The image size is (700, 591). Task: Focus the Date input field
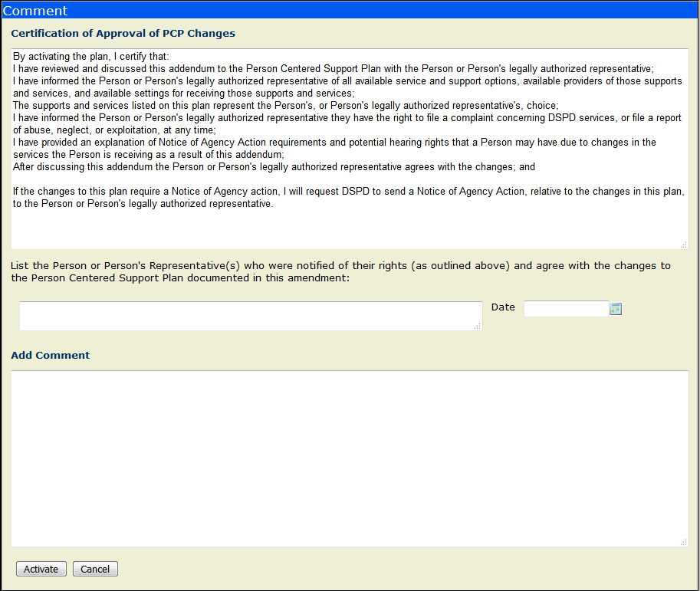click(x=566, y=309)
